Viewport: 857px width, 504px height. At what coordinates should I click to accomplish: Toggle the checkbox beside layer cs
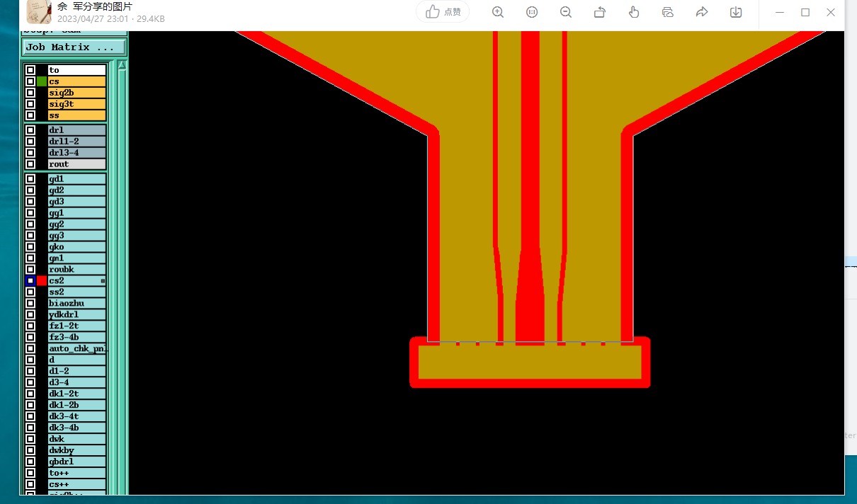click(30, 81)
